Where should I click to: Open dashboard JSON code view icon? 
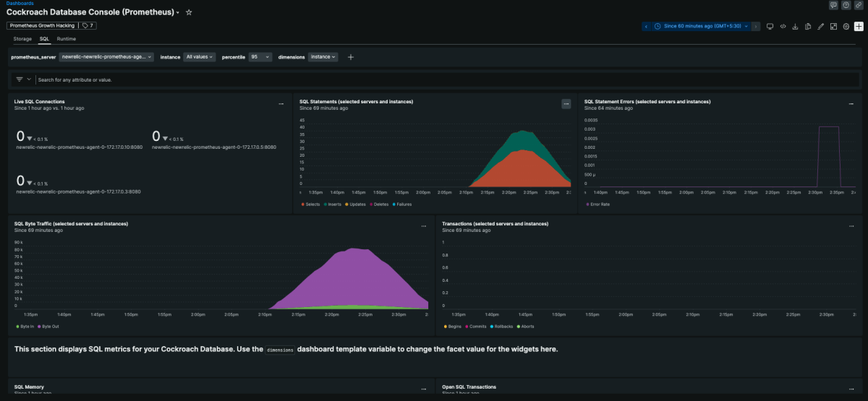pyautogui.click(x=783, y=26)
